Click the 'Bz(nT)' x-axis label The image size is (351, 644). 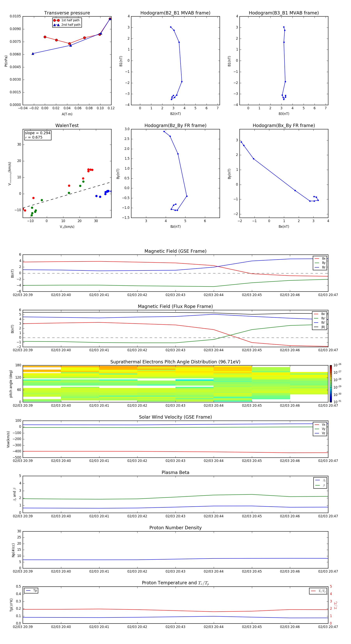(x=175, y=227)
